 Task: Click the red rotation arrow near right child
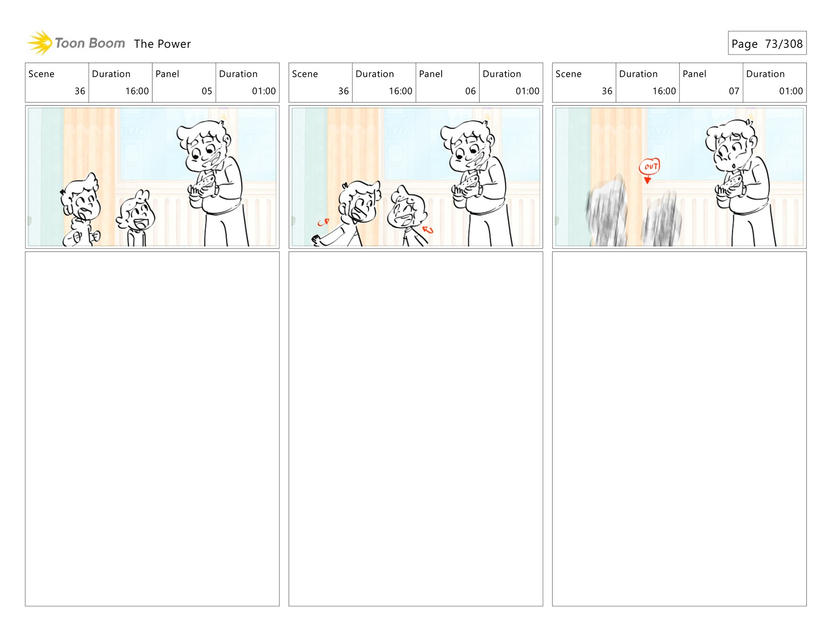[x=428, y=230]
